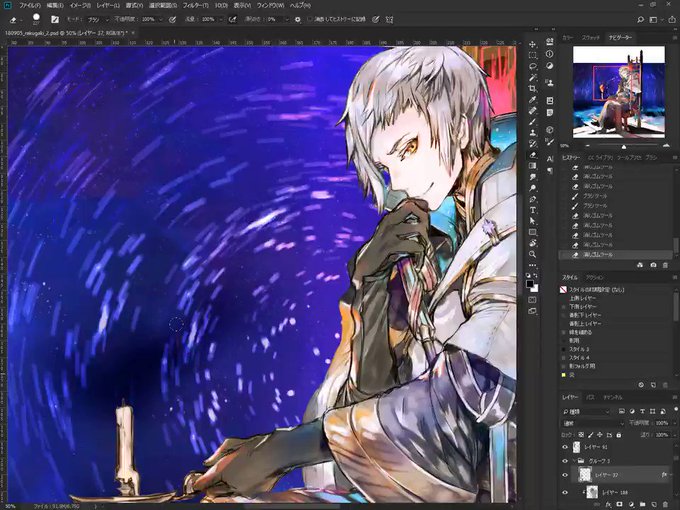This screenshot has height=510, width=680.
Task: Click the Navigator preview thumbnail
Action: (x=619, y=92)
